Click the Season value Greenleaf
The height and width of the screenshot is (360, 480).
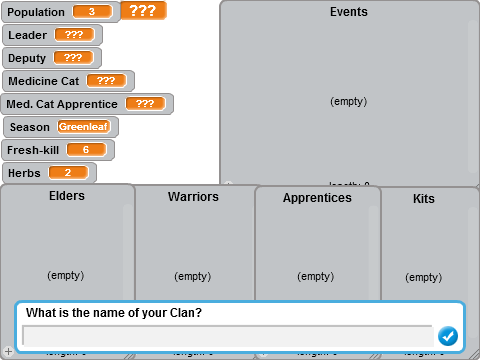pos(83,127)
